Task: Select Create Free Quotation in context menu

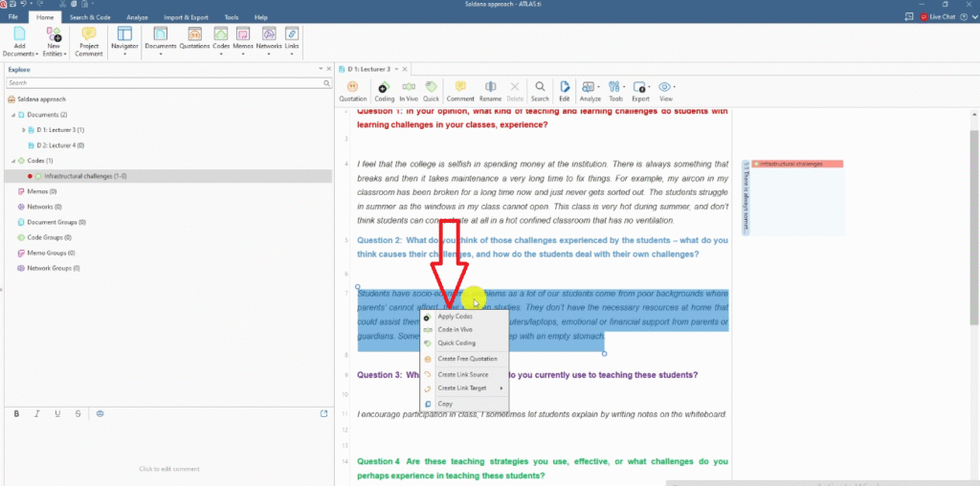Action: 466,359
